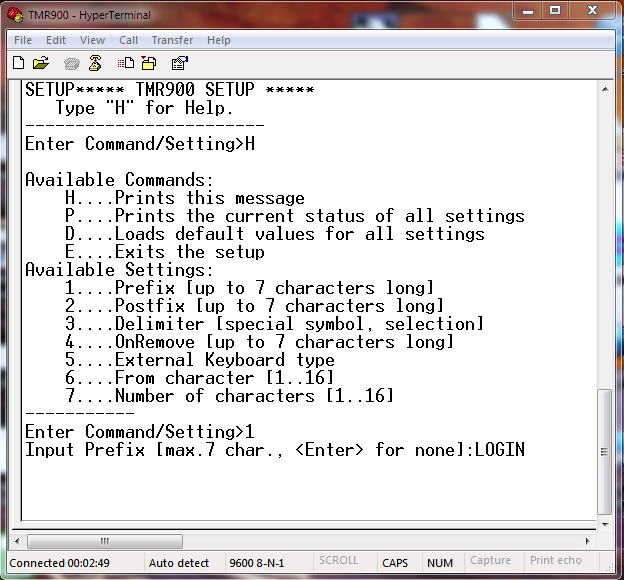Click the NUM indicator in status bar
The height and width of the screenshot is (580, 624).
(x=440, y=563)
